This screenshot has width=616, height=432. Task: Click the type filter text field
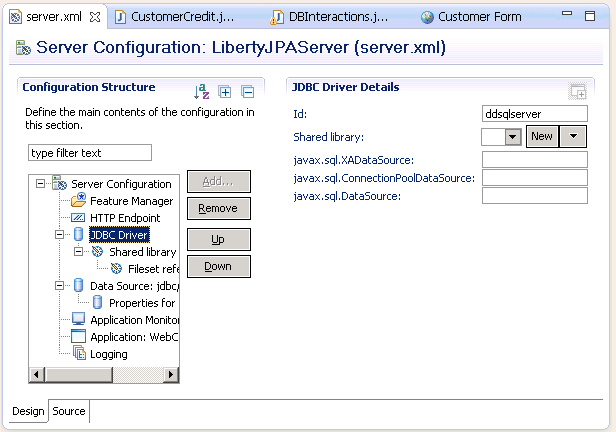(x=89, y=153)
